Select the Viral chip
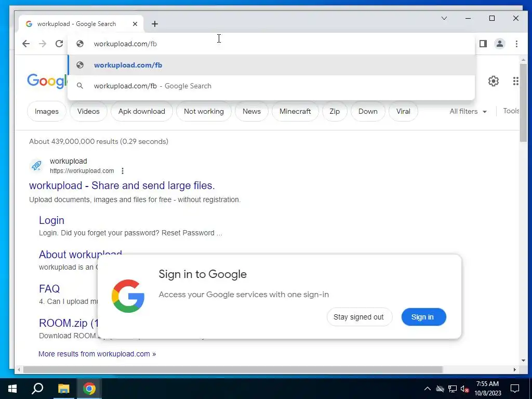 coord(403,111)
